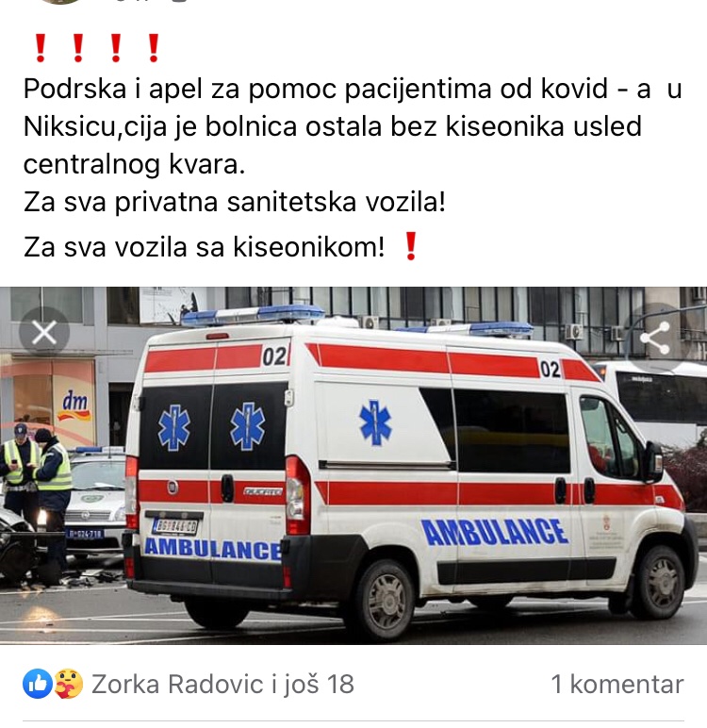The height and width of the screenshot is (728, 707).
Task: Tap the blue thumbs-up reaction icon
Action: pyautogui.click(x=38, y=684)
